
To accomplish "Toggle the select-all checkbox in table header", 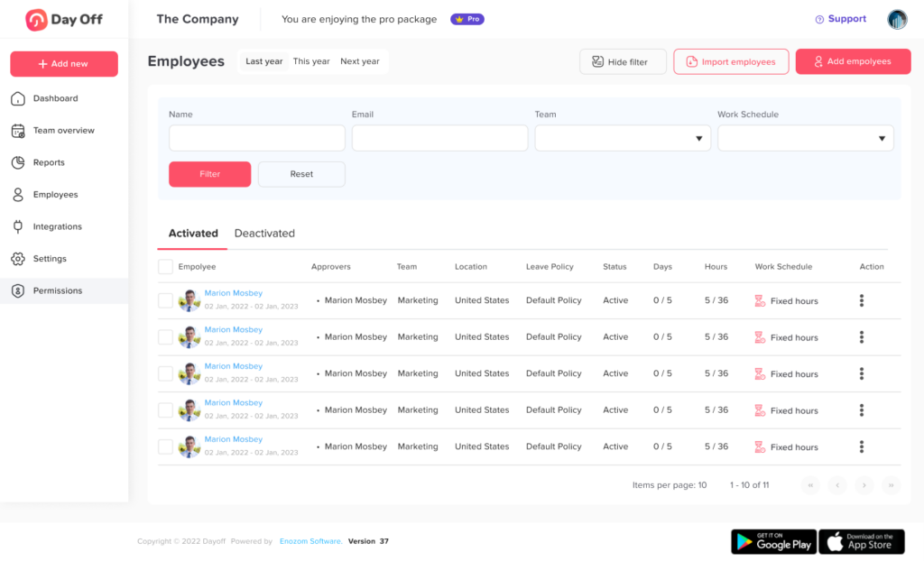I will point(165,267).
